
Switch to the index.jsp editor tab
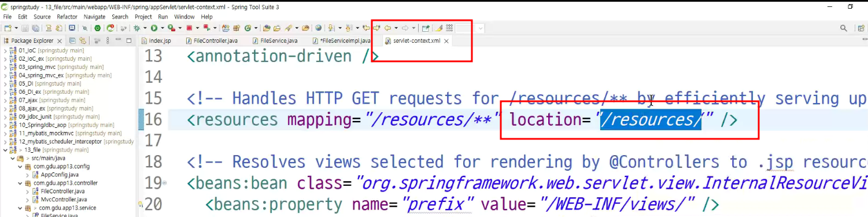click(156, 41)
